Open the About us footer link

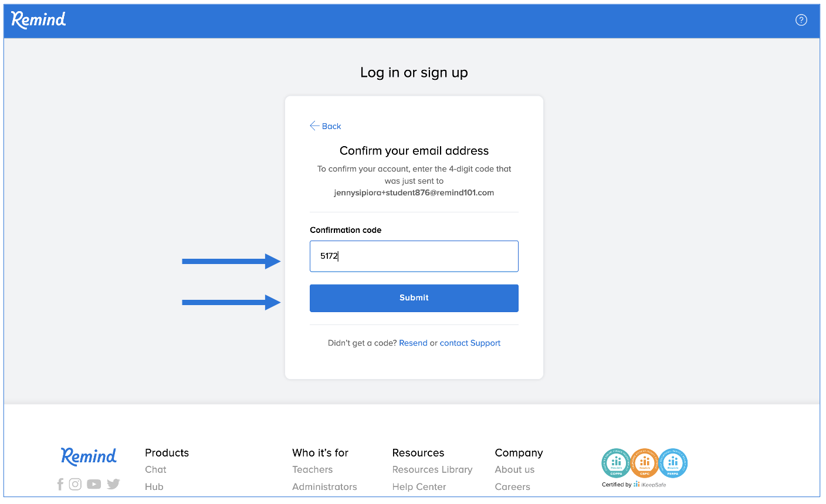point(514,469)
